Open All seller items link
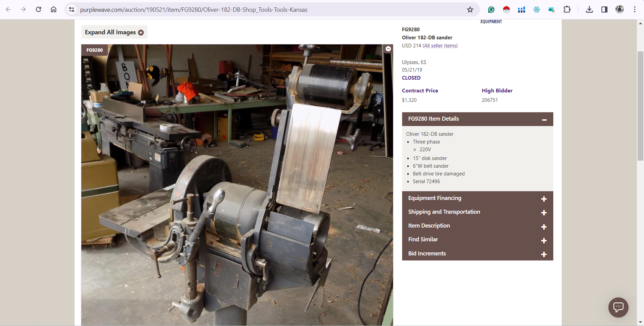The width and height of the screenshot is (644, 326). pos(440,46)
